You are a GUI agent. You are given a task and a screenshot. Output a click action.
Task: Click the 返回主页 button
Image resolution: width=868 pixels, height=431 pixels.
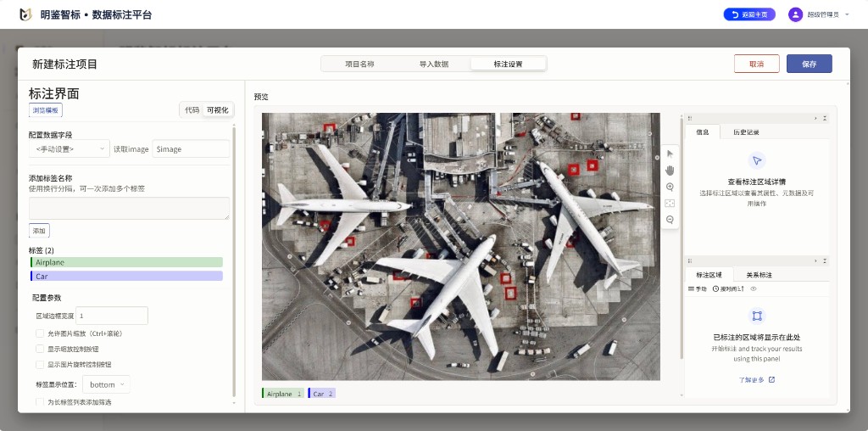749,15
